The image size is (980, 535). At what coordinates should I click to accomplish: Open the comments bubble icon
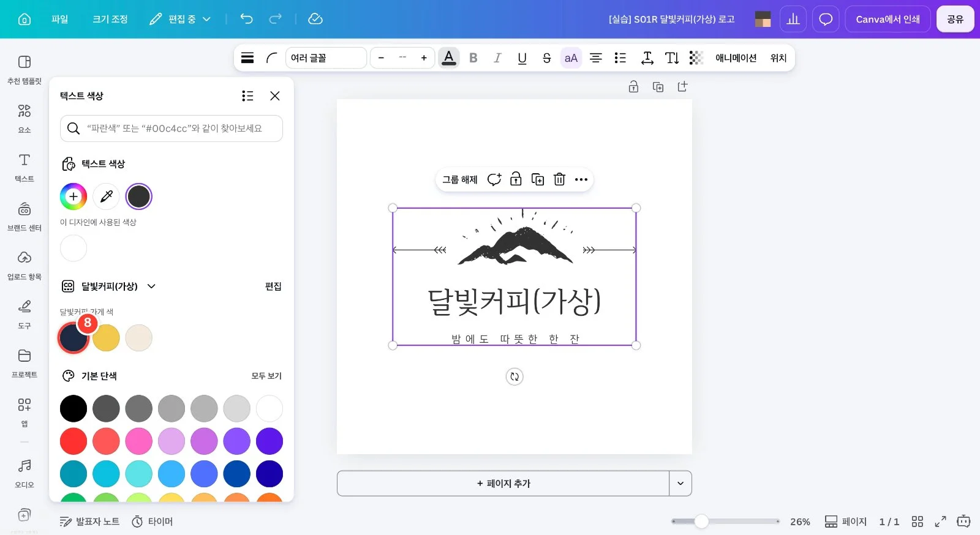pos(826,19)
